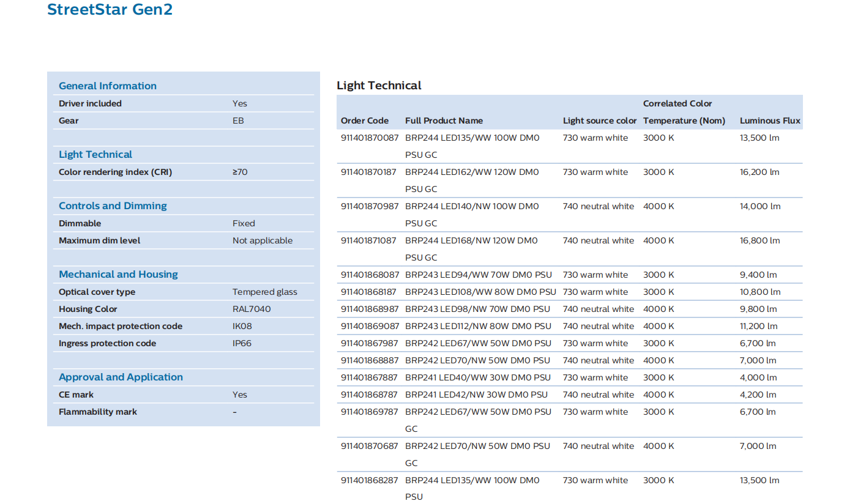Click the 10,800 lm luminous flux value
This screenshot has width=847, height=504.
coord(760,292)
